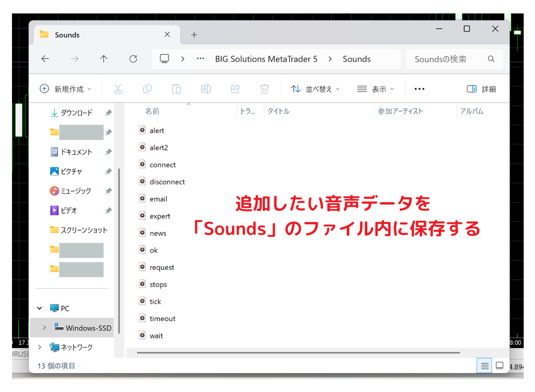Viewport: 535px width, 392px height.
Task: Refresh the Sounds folder view
Action: (x=133, y=59)
